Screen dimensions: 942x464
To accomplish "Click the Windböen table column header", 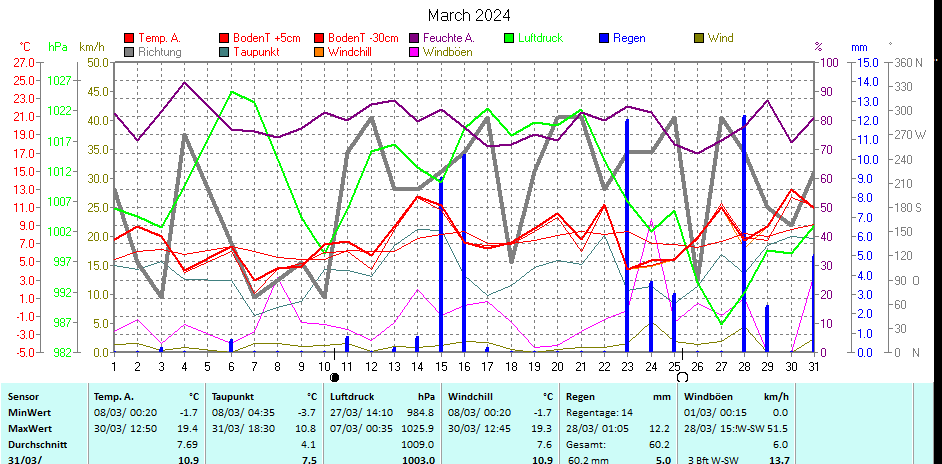I will point(708,397).
